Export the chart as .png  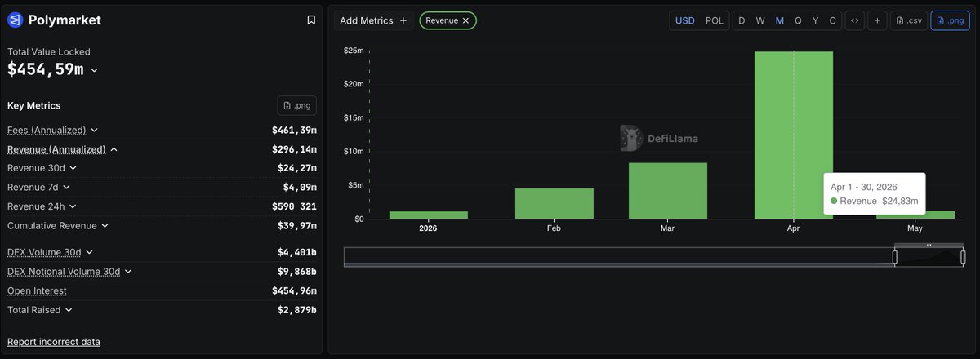tap(950, 20)
